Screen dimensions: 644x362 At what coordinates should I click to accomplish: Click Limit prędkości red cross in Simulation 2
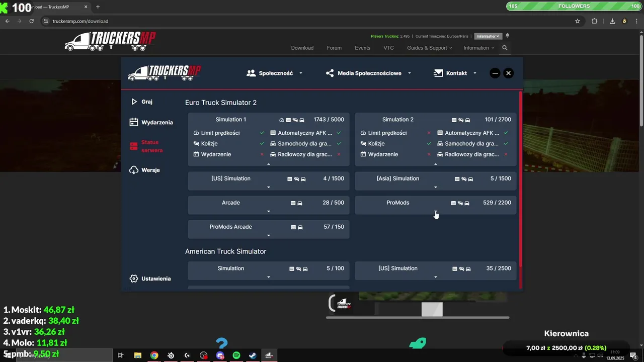tap(429, 133)
